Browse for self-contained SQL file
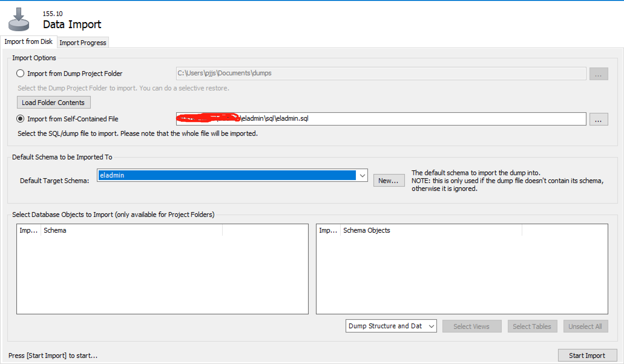Viewport: 624px width, 364px height. click(598, 119)
